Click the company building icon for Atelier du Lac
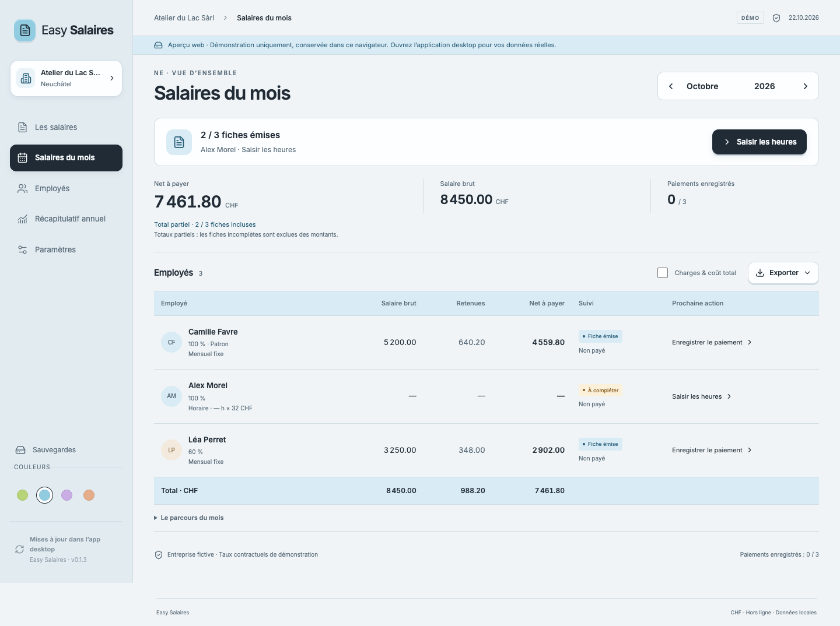 [x=26, y=78]
